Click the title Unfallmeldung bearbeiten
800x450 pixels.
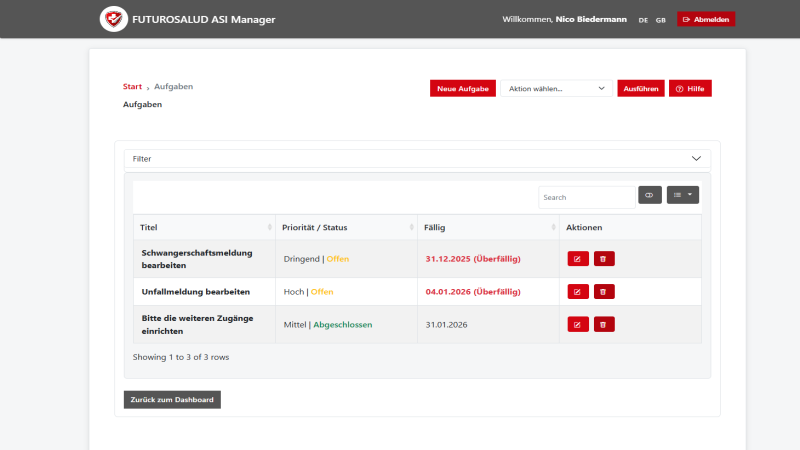[196, 292]
